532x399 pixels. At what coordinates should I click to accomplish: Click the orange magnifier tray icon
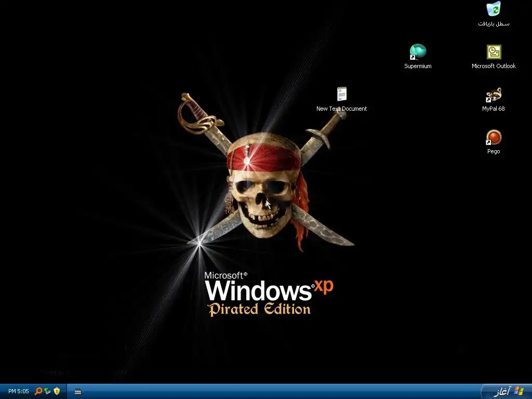[x=38, y=391]
